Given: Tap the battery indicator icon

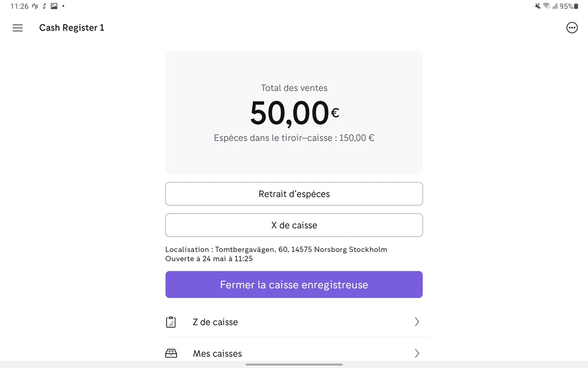Looking at the screenshot, I should [576, 6].
